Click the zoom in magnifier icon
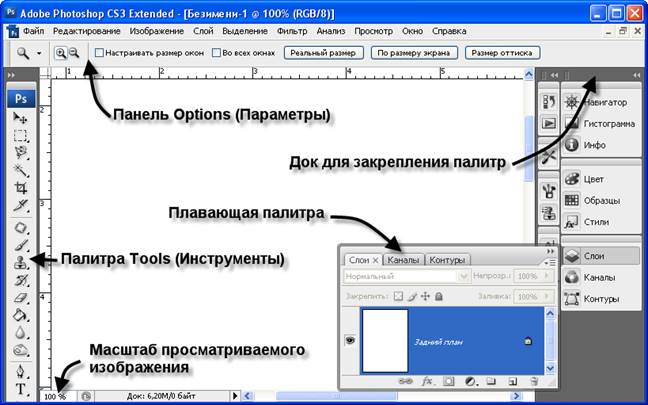Screen dimensions: 648x405 click(61, 53)
